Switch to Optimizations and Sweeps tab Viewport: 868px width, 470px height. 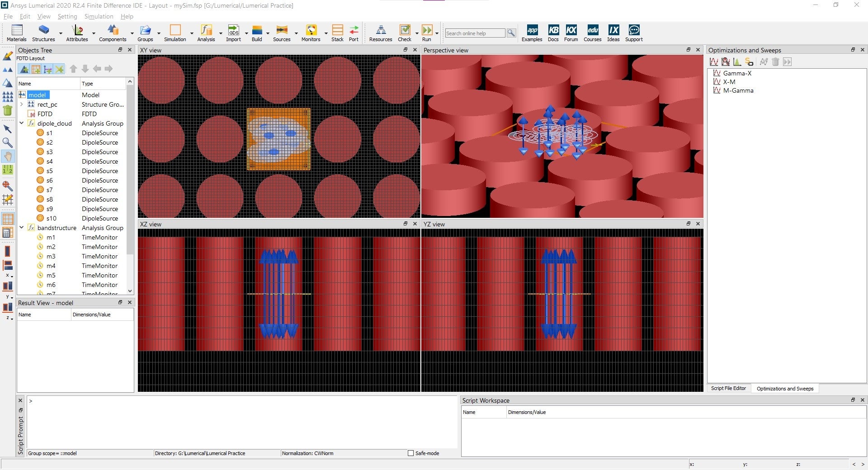[785, 389]
